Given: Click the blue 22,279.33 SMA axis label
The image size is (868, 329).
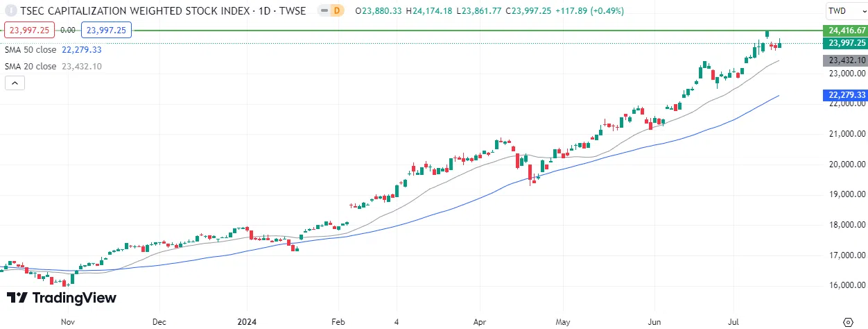Looking at the screenshot, I should click(x=846, y=94).
